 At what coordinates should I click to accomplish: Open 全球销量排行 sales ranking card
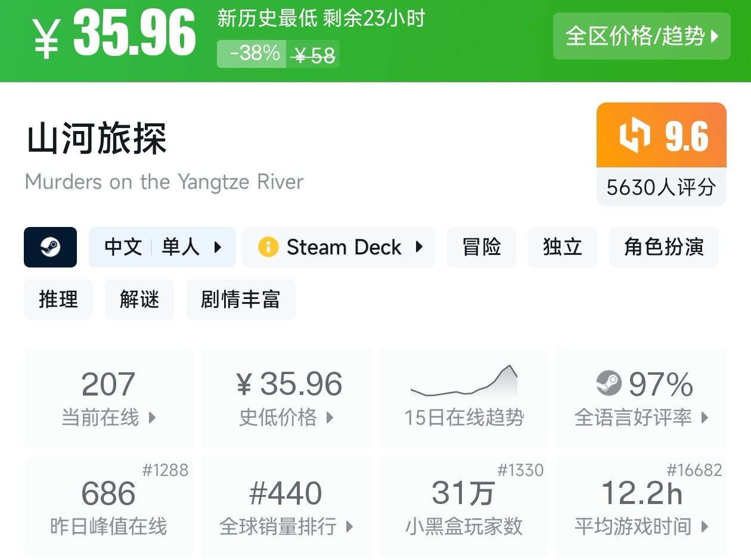286,507
